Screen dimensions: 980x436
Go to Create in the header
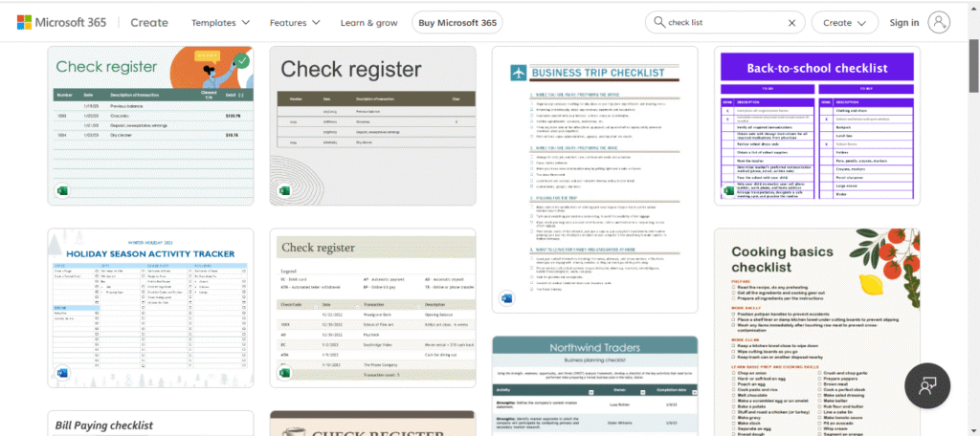tap(149, 23)
